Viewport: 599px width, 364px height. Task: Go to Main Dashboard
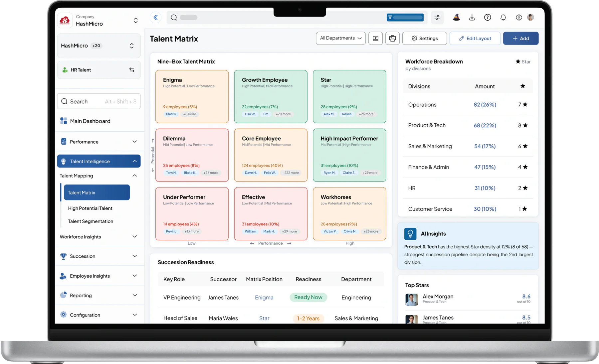(x=90, y=121)
